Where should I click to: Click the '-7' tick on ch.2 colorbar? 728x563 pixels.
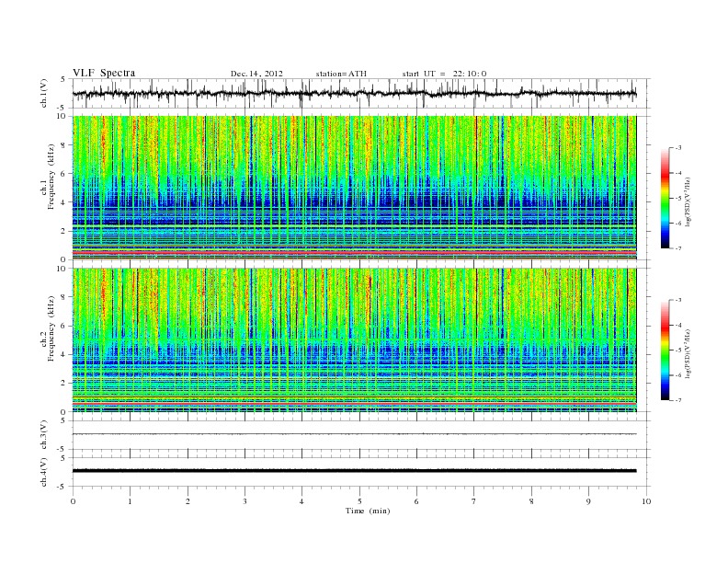(677, 400)
